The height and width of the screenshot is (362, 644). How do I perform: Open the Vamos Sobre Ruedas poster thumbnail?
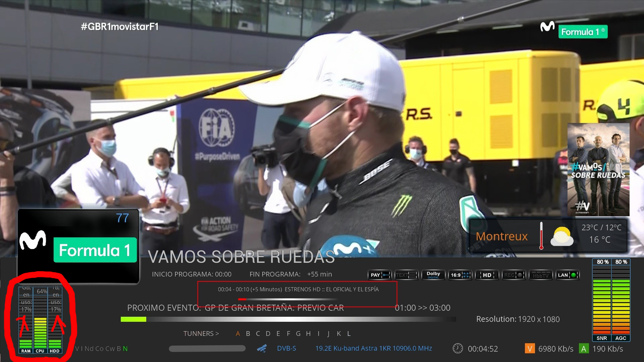(598, 170)
